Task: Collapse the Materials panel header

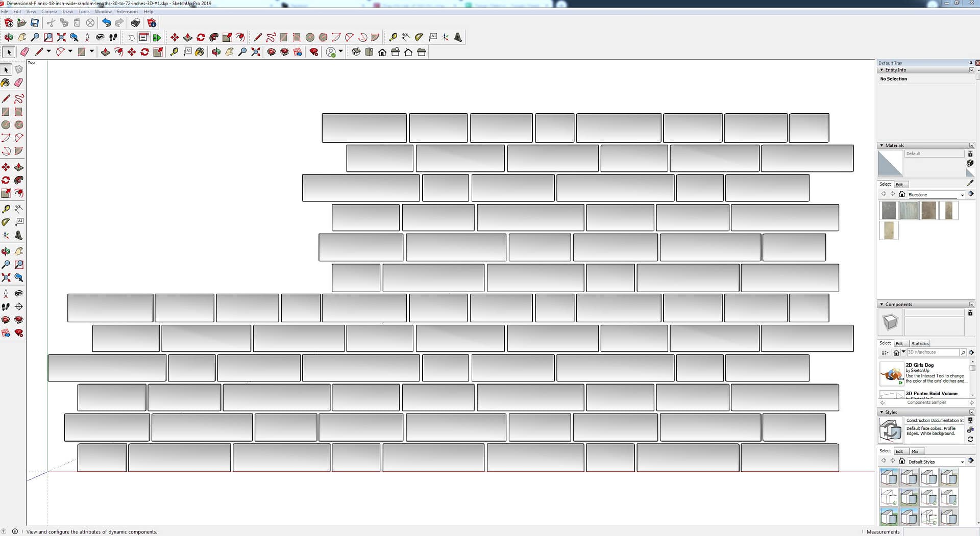Action: click(881, 145)
